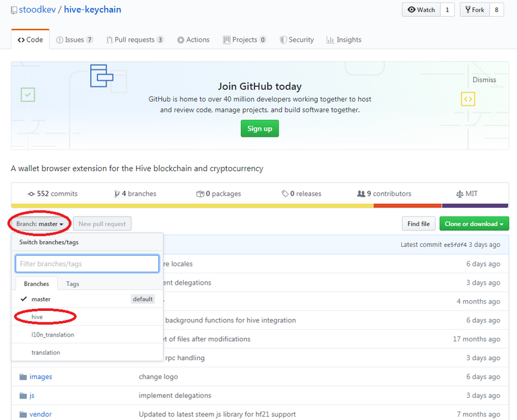Open the js folder link
The image size is (517, 420).
(x=32, y=395)
